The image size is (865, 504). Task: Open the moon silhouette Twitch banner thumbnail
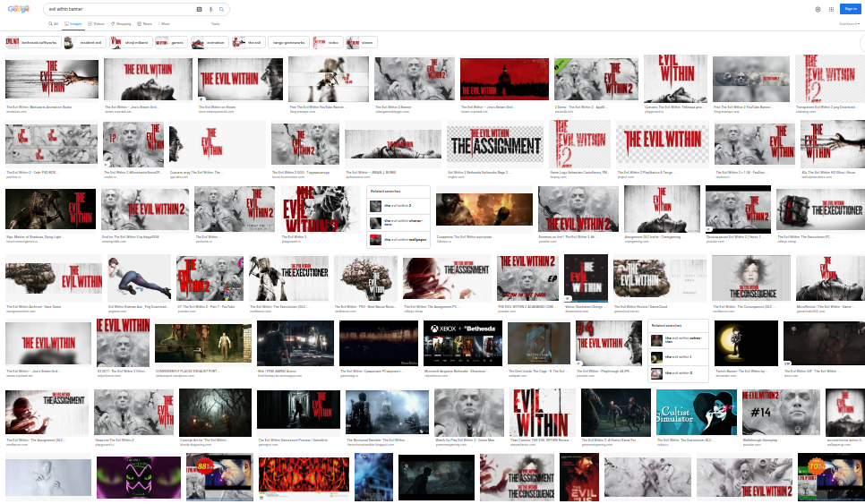point(746,343)
